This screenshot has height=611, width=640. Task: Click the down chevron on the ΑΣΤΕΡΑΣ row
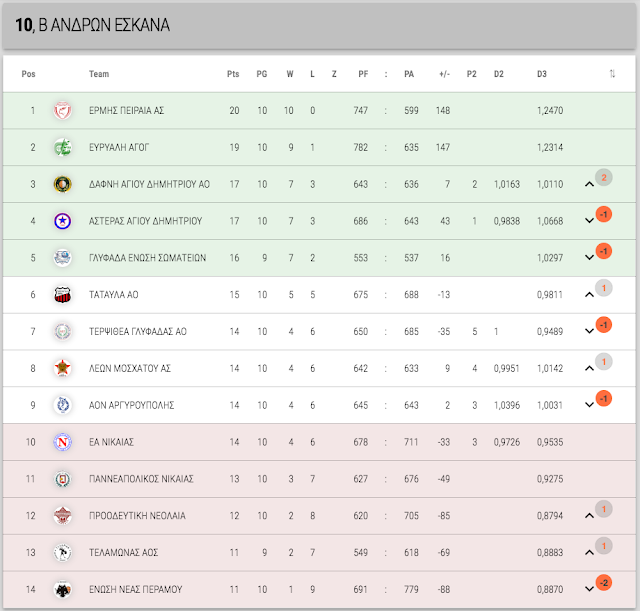tap(589, 221)
